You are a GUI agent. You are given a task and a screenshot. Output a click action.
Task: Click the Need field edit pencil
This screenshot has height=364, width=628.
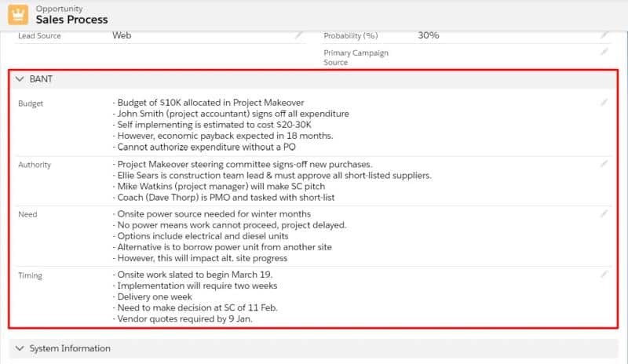(604, 213)
